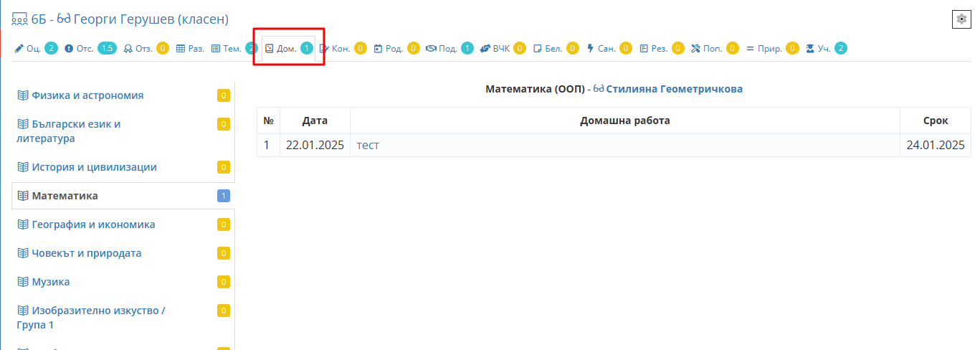Switch to the Отс. absences tab
Screen dimensions: 980x350
(x=90, y=49)
